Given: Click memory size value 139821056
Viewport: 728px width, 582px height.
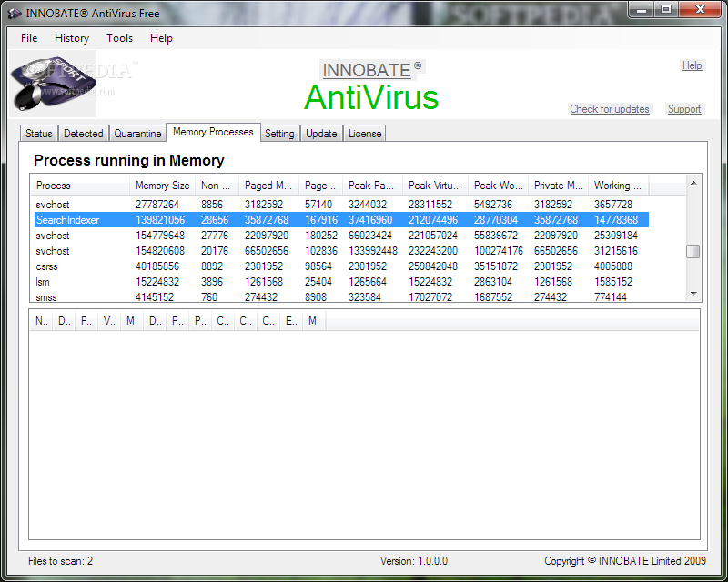Looking at the screenshot, I should pyautogui.click(x=160, y=220).
